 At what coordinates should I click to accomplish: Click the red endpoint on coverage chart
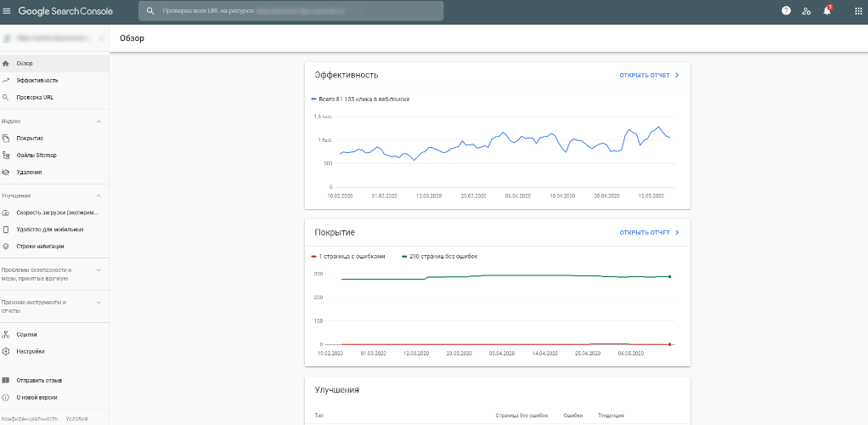tap(670, 344)
